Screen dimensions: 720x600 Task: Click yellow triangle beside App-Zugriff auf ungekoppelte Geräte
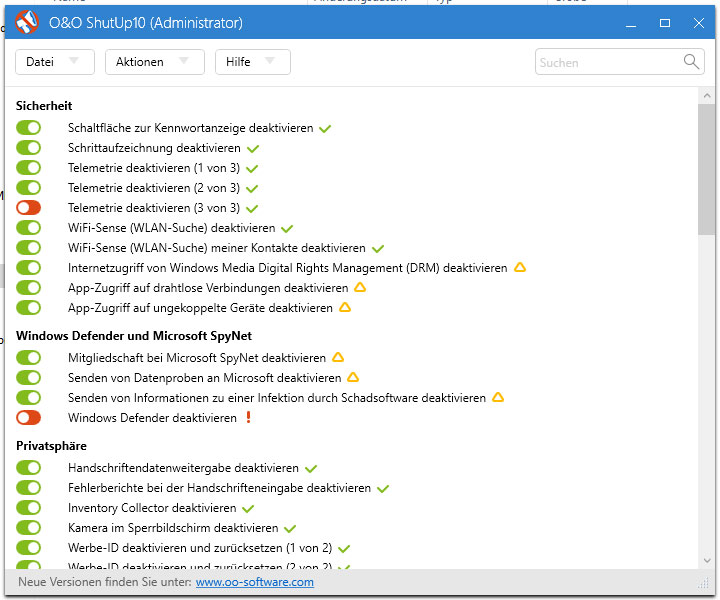(345, 308)
